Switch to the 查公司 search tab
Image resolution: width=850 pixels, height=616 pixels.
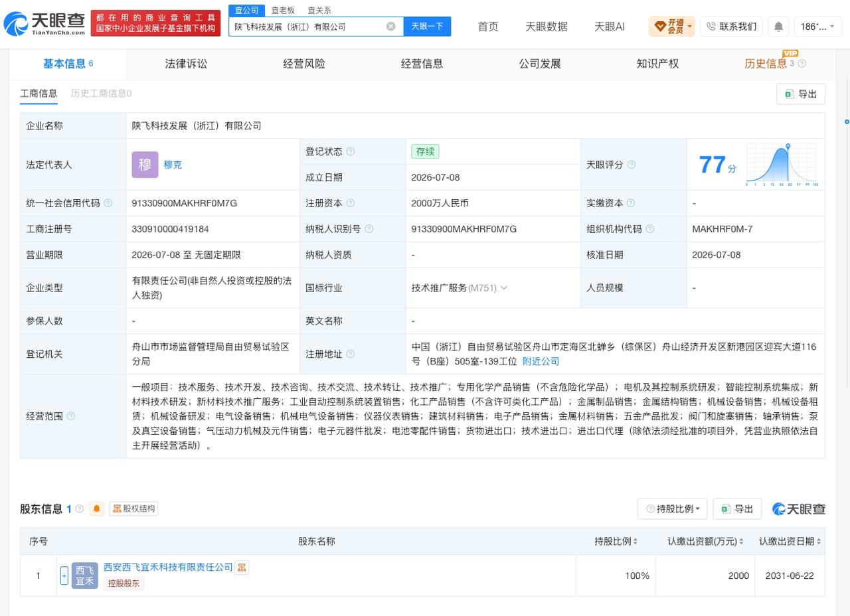coord(246,10)
